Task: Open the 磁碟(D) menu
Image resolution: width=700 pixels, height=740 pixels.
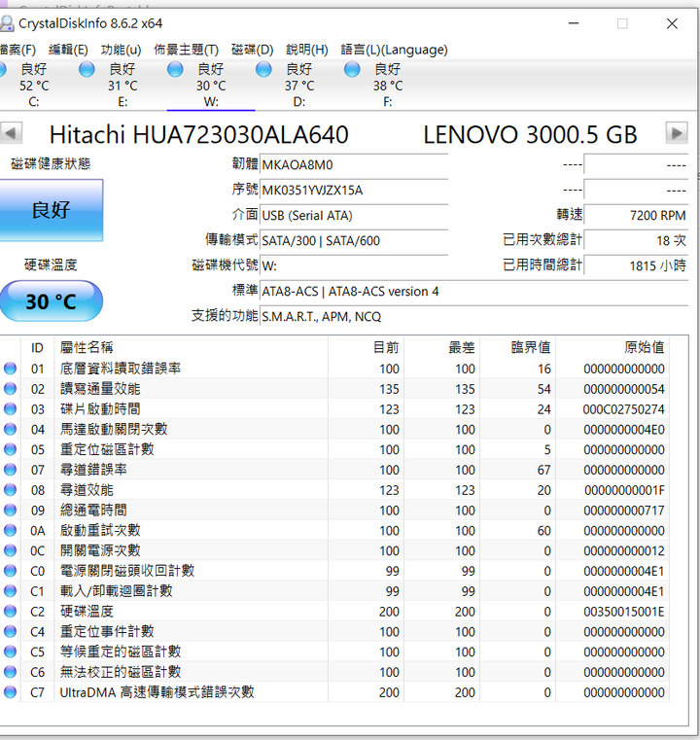Action: click(253, 50)
